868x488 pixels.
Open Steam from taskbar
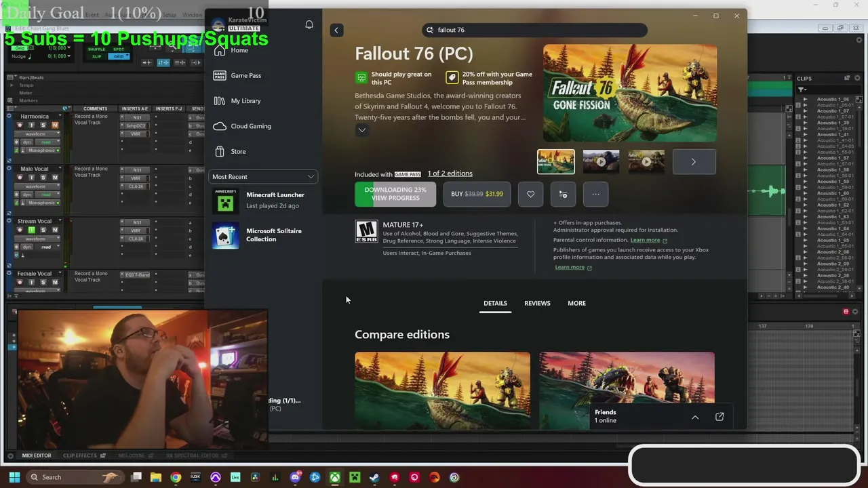coord(374,477)
